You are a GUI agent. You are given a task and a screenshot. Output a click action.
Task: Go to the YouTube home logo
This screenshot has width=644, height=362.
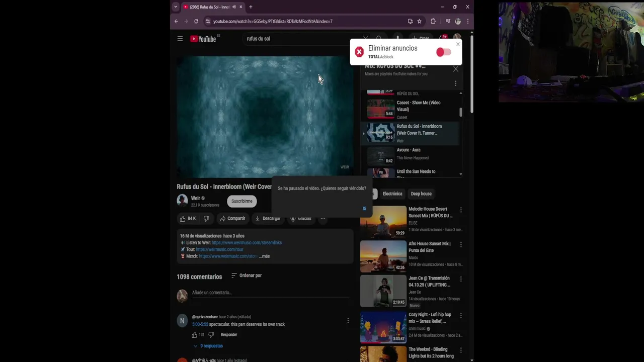click(203, 39)
